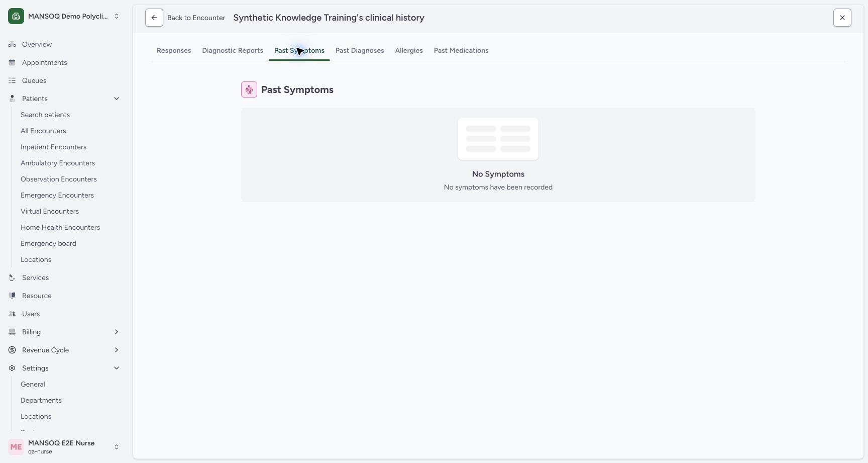Viewport: 868px width, 463px height.
Task: Click the Resource sidebar icon
Action: [12, 296]
